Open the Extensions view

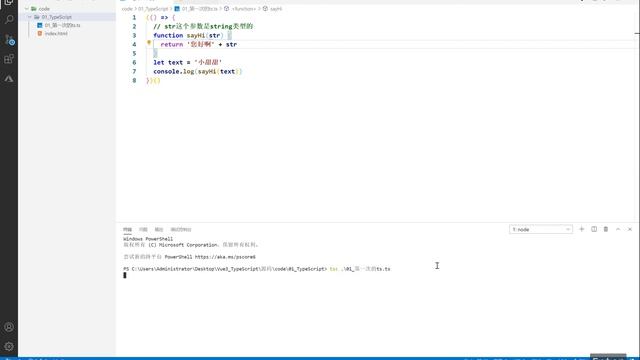pyautogui.click(x=9, y=59)
